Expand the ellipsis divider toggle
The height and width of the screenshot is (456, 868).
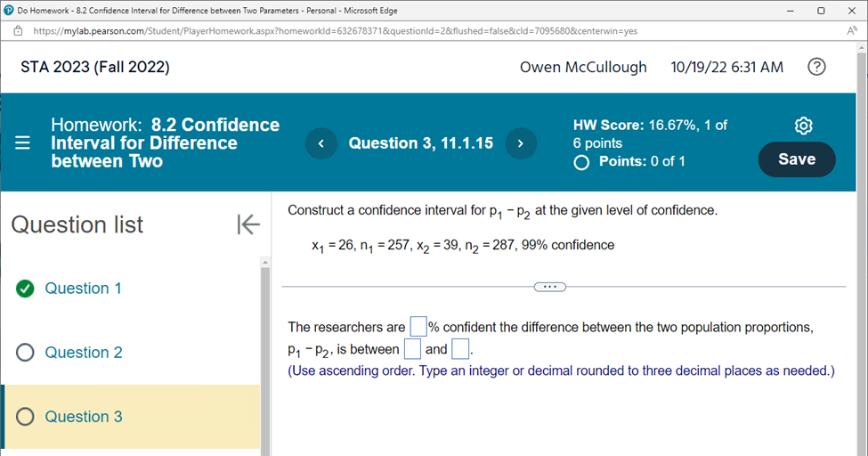(549, 287)
